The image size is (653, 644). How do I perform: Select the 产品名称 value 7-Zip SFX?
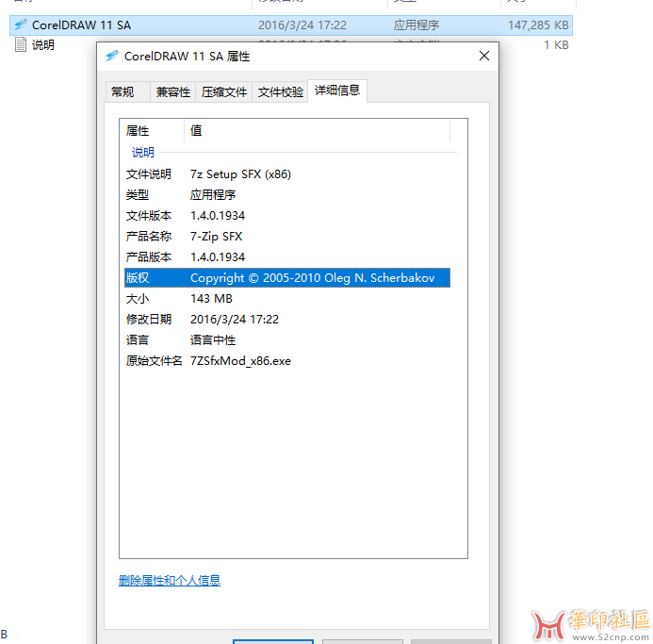[216, 237]
